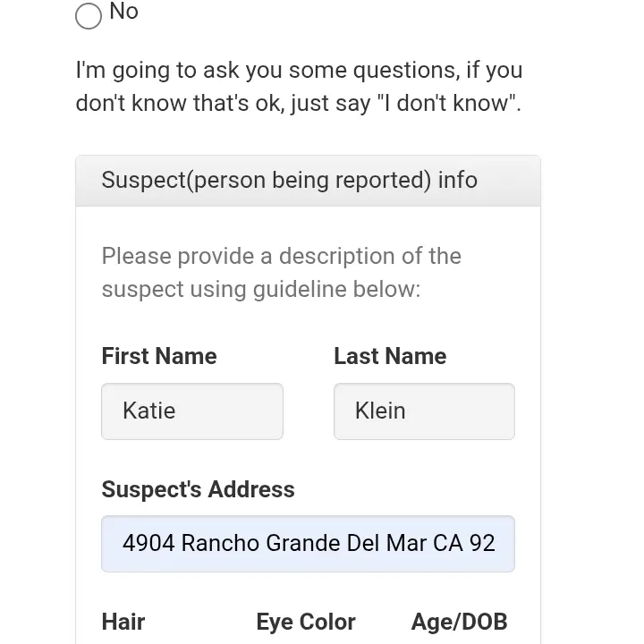Image resolution: width=644 pixels, height=644 pixels.
Task: Click the 'just say "I don't know"' line
Action: tap(299, 103)
